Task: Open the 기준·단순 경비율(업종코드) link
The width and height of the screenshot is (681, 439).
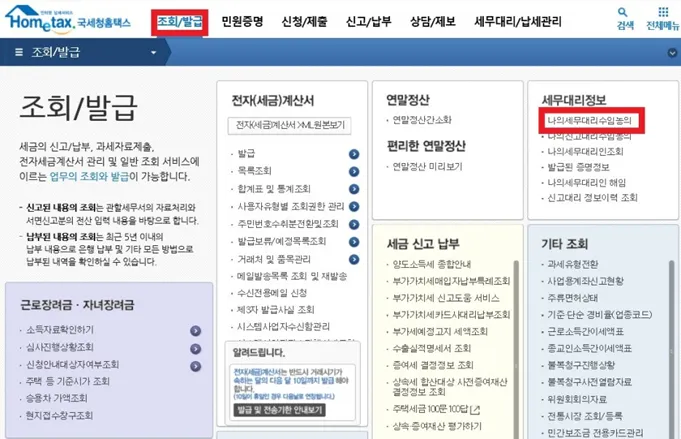Action: tap(599, 314)
